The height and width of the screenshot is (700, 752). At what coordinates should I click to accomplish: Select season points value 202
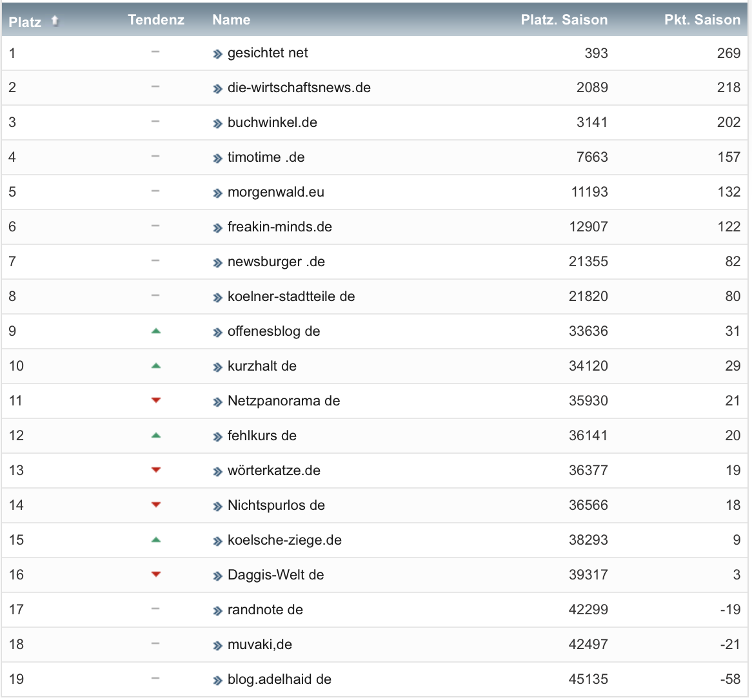pyautogui.click(x=729, y=122)
